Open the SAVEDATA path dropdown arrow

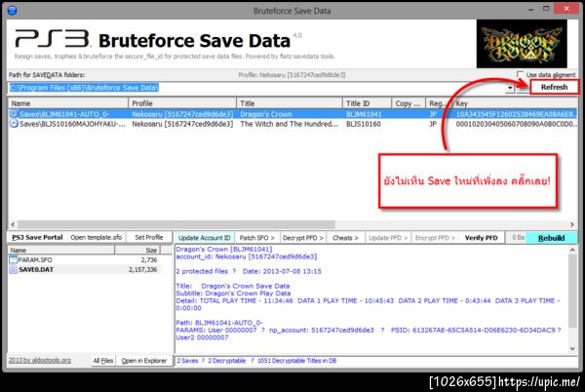[x=510, y=88]
